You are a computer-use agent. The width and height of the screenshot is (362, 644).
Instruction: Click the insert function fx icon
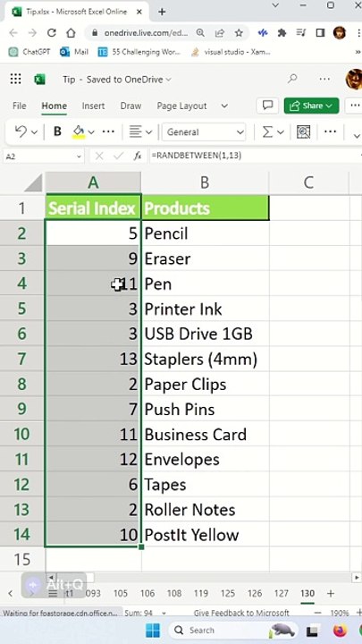[x=138, y=156]
